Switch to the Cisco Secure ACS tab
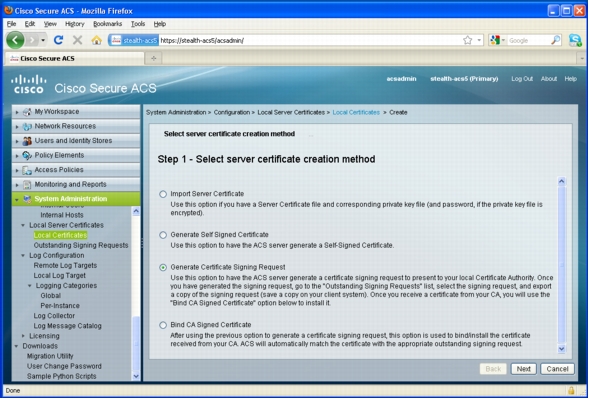Screen dimensions: 589x399 [74, 59]
